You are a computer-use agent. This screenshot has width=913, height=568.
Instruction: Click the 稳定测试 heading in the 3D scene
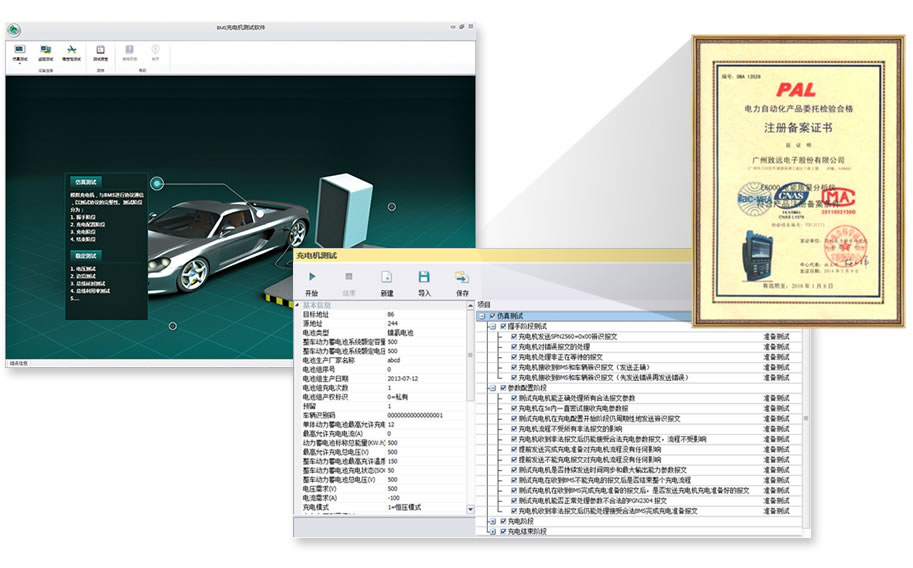point(85,256)
